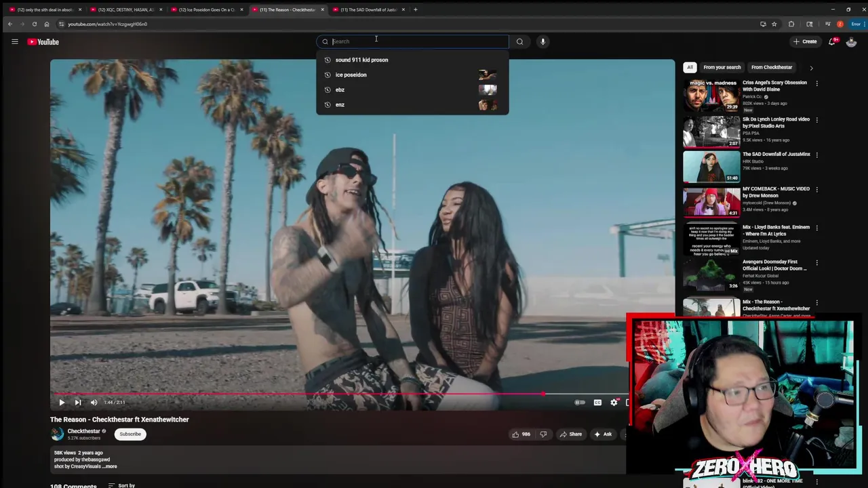Go to YouTube home via logo

click(43, 41)
